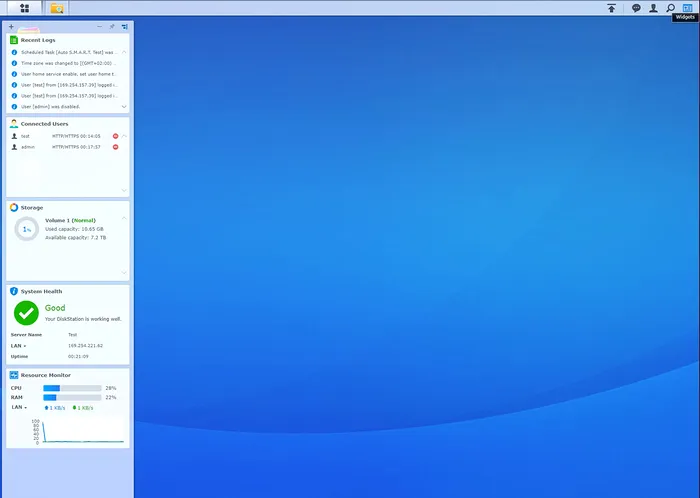Select log 'User home service enable'
This screenshot has height=498, width=700.
[67, 74]
